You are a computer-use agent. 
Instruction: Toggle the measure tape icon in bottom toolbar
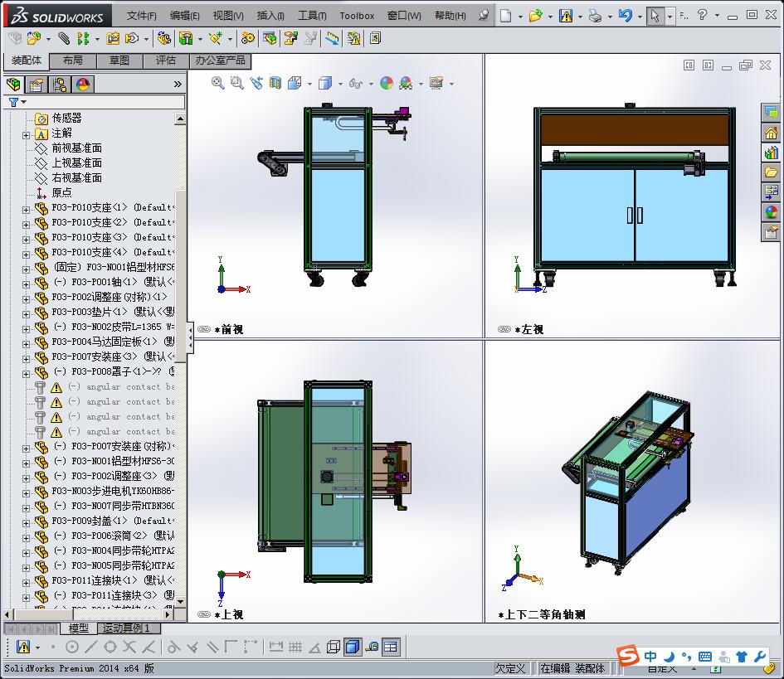372,647
